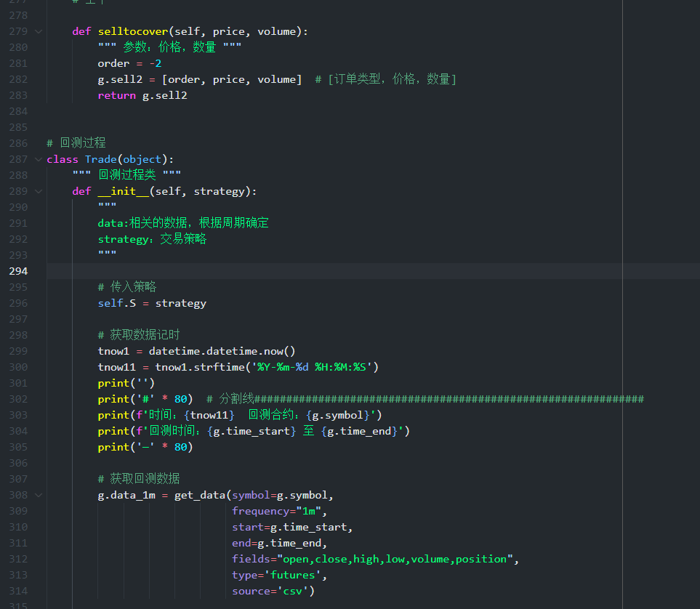Click on 'g.data_1m' variable
700x609 pixels.
126,495
